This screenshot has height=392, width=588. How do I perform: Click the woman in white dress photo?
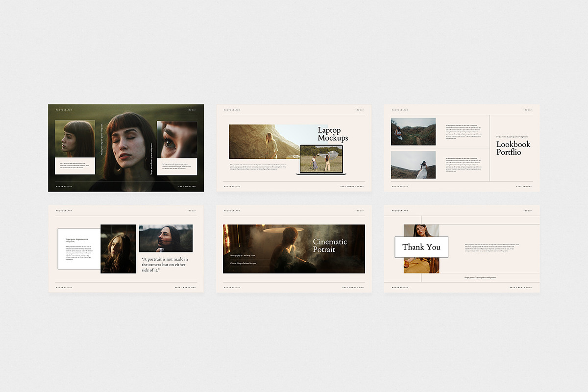[413, 165]
